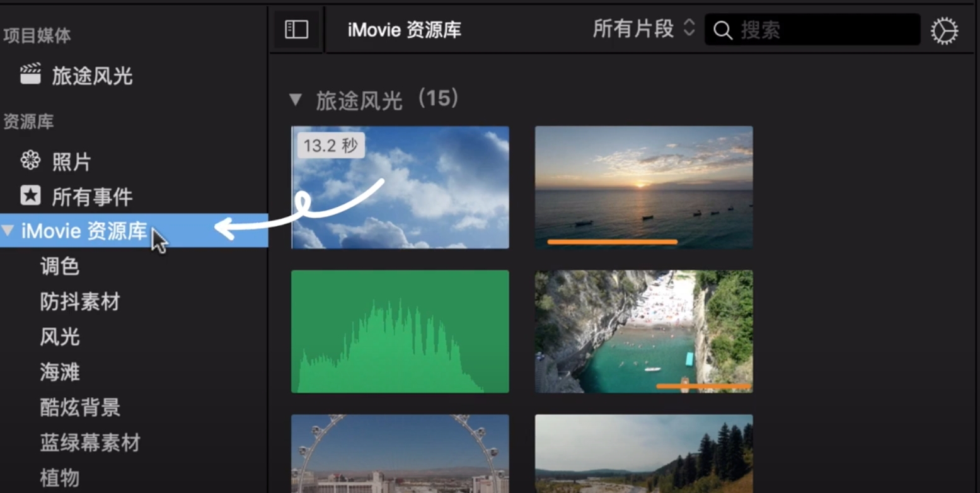Click the clapperboard icon beside 旅途风光

[x=30, y=75]
